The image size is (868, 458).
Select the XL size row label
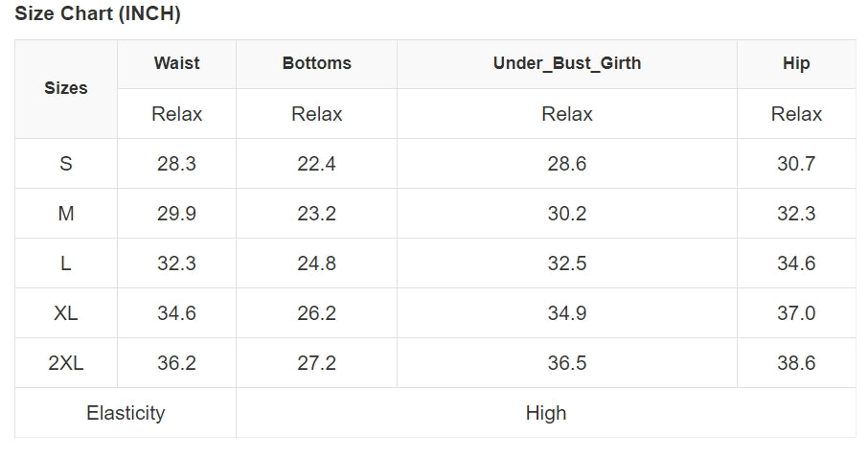pyautogui.click(x=66, y=313)
